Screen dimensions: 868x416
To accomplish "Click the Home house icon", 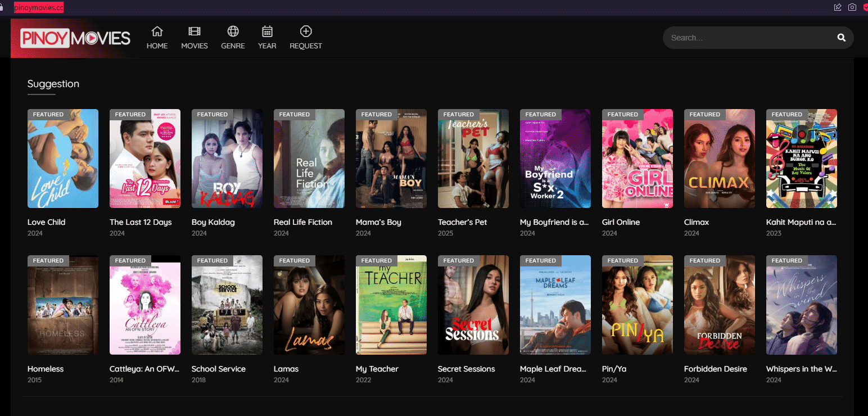I will [x=157, y=31].
